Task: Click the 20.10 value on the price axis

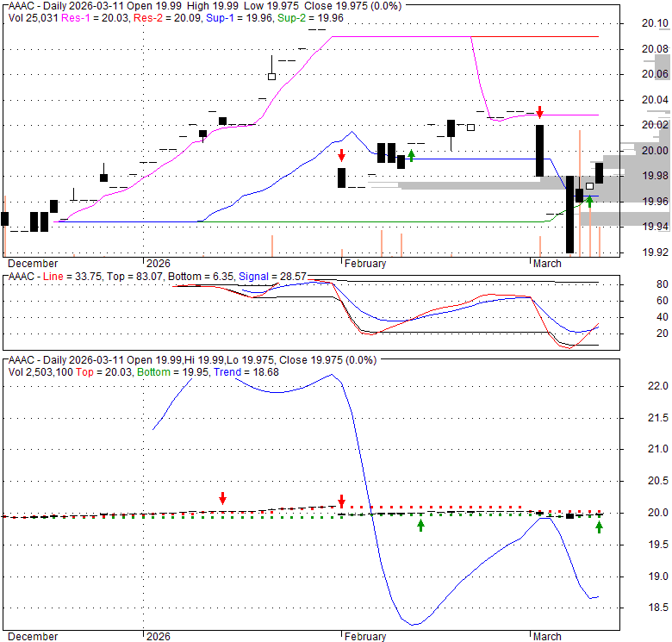Action: [656, 23]
